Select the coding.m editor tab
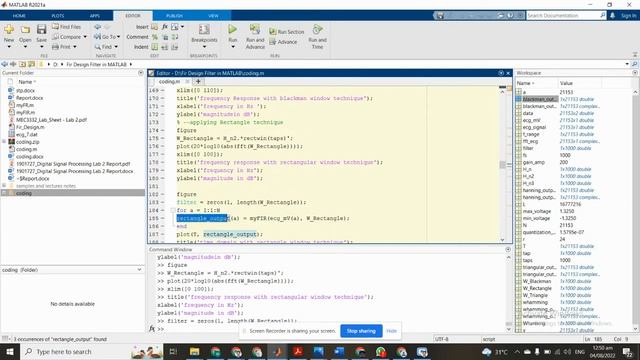The width and height of the screenshot is (640, 360). [x=169, y=82]
